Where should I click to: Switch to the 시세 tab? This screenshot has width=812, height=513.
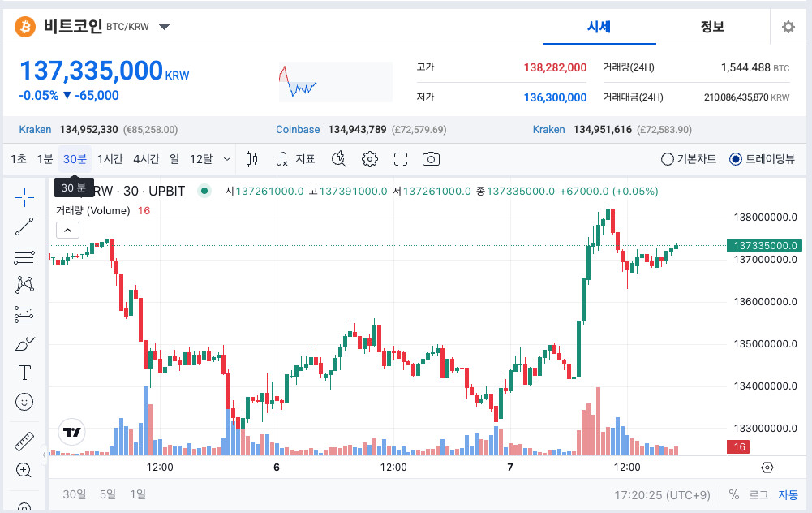599,27
